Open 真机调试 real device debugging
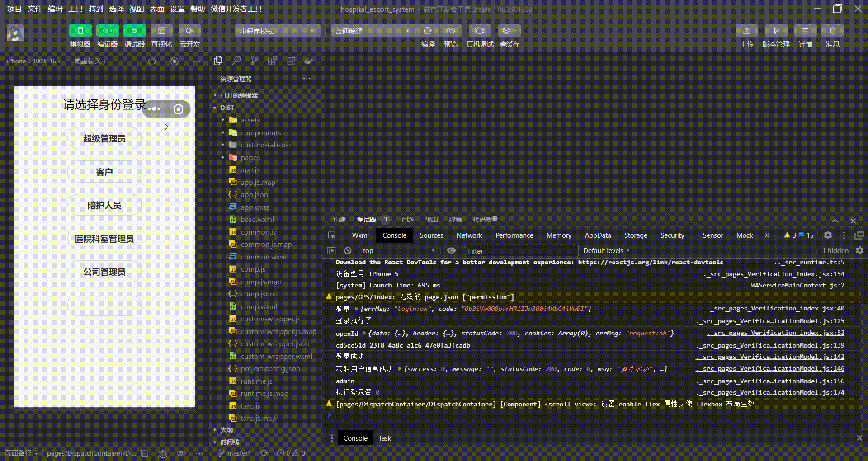 point(480,30)
